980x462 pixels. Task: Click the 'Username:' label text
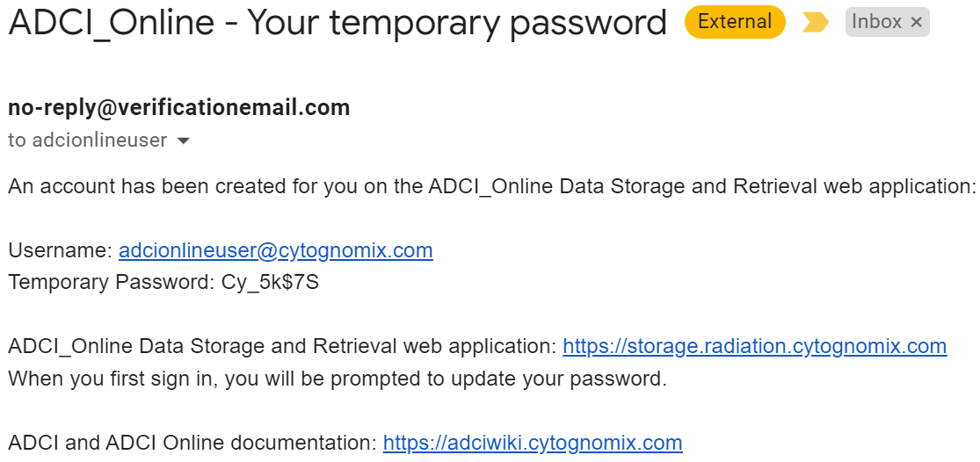[61, 250]
